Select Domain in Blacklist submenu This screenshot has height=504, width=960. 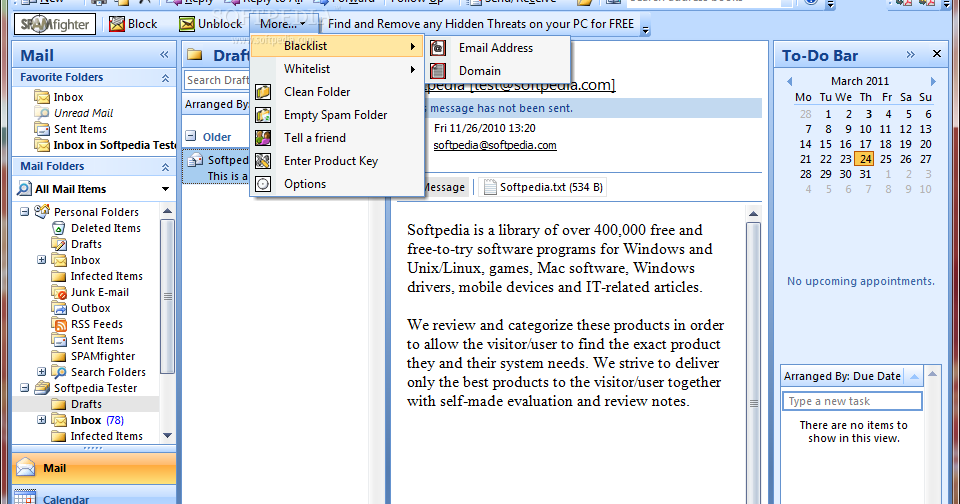498,71
